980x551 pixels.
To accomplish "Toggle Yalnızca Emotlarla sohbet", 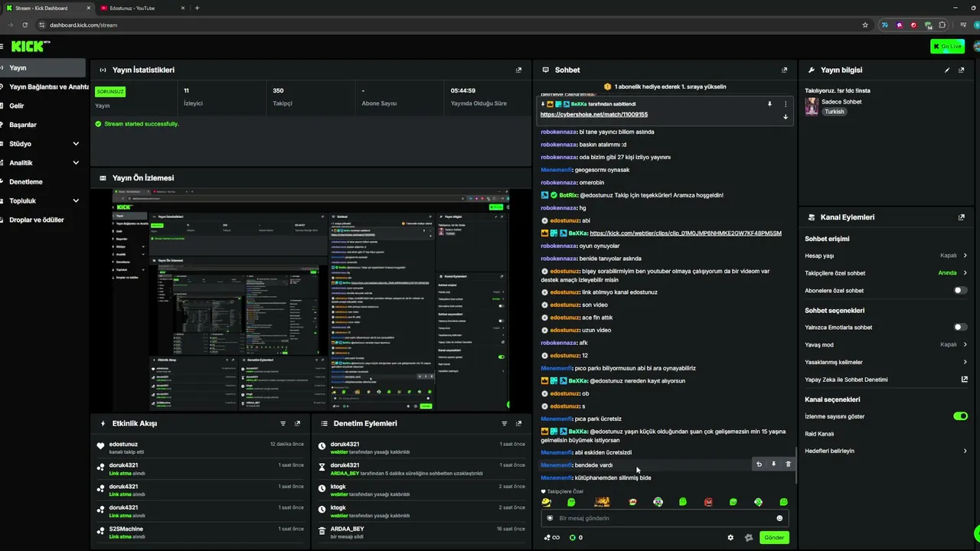I will pyautogui.click(x=960, y=327).
